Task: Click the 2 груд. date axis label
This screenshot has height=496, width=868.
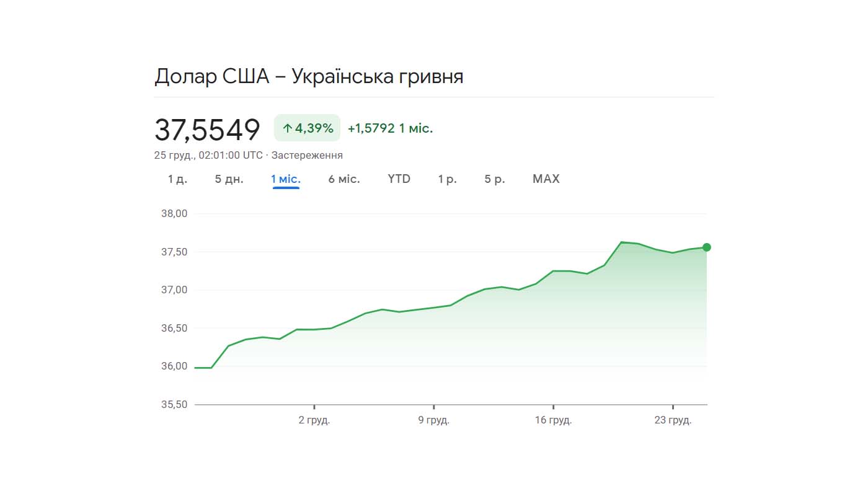Action: coord(314,420)
